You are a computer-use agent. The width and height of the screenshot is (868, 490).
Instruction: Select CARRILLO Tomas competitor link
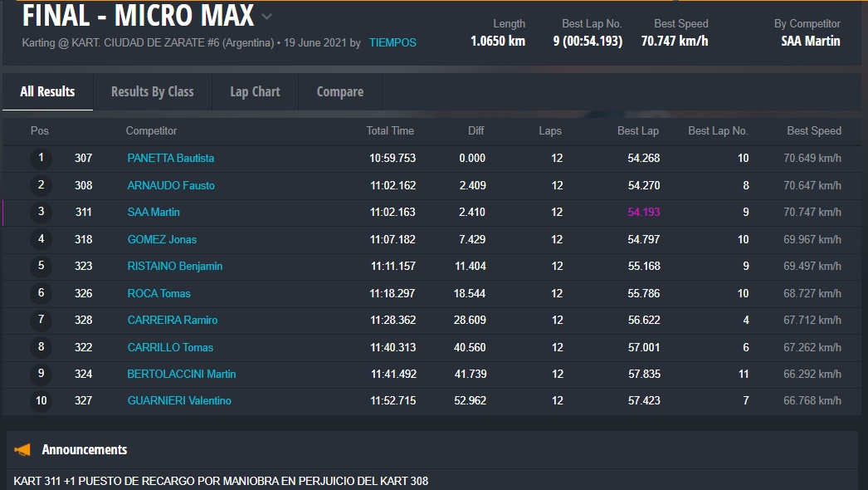(x=170, y=347)
